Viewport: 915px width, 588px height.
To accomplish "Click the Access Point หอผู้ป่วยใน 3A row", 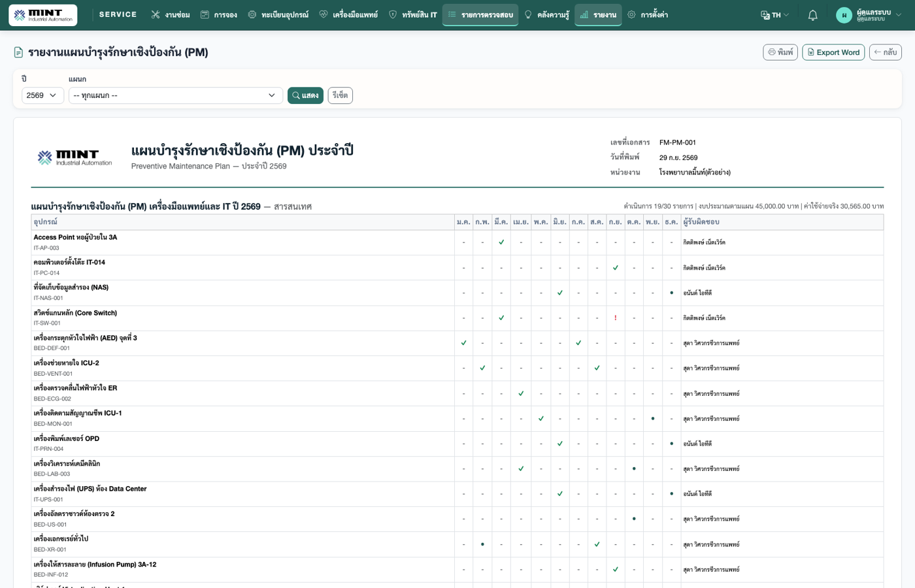I will pyautogui.click(x=457, y=242).
